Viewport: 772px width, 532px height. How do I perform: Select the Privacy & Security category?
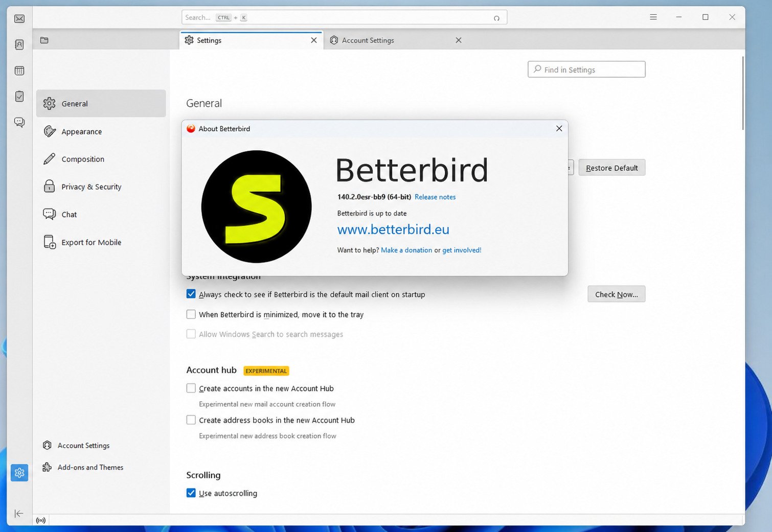click(101, 187)
